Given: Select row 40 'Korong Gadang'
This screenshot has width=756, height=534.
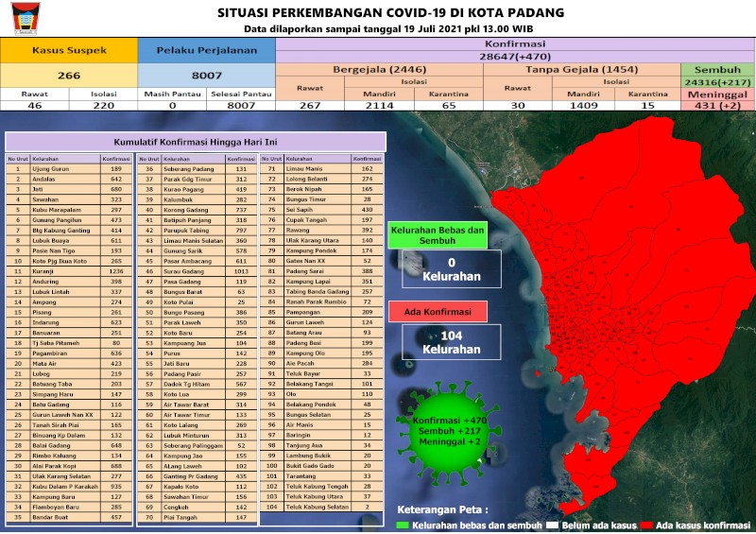Looking at the screenshot, I should [198, 210].
